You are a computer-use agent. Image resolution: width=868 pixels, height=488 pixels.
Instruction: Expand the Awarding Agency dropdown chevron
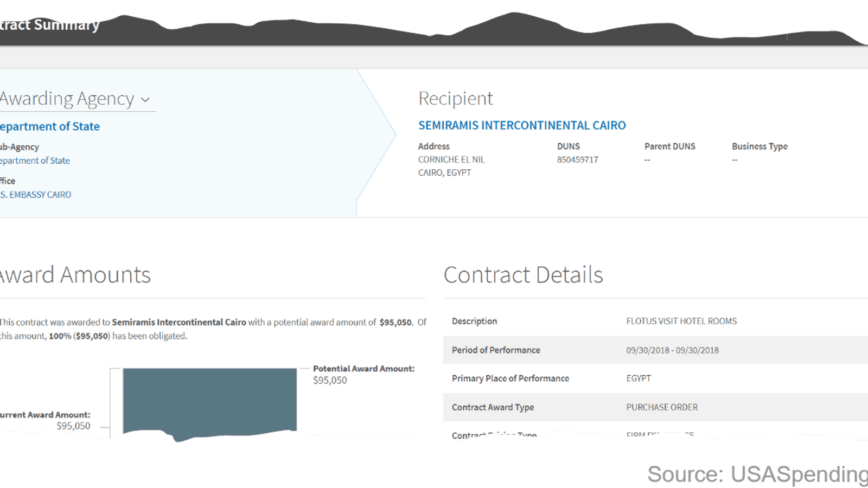[x=145, y=100]
